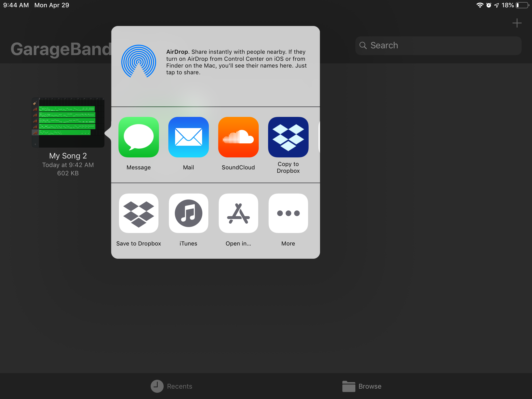
Task: Switch to the Browse tab
Action: point(362,386)
